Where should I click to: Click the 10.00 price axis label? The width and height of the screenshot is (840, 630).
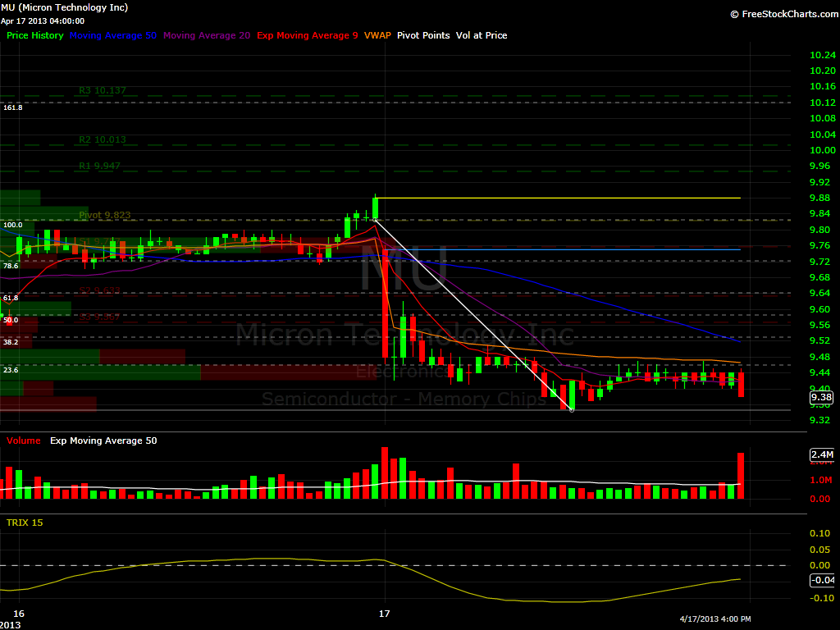pos(822,151)
